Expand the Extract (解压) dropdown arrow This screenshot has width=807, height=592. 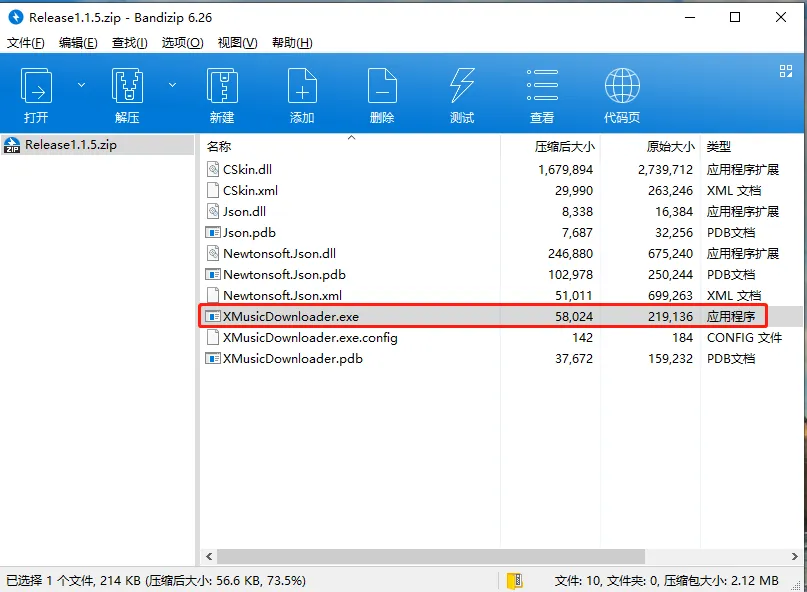(172, 85)
